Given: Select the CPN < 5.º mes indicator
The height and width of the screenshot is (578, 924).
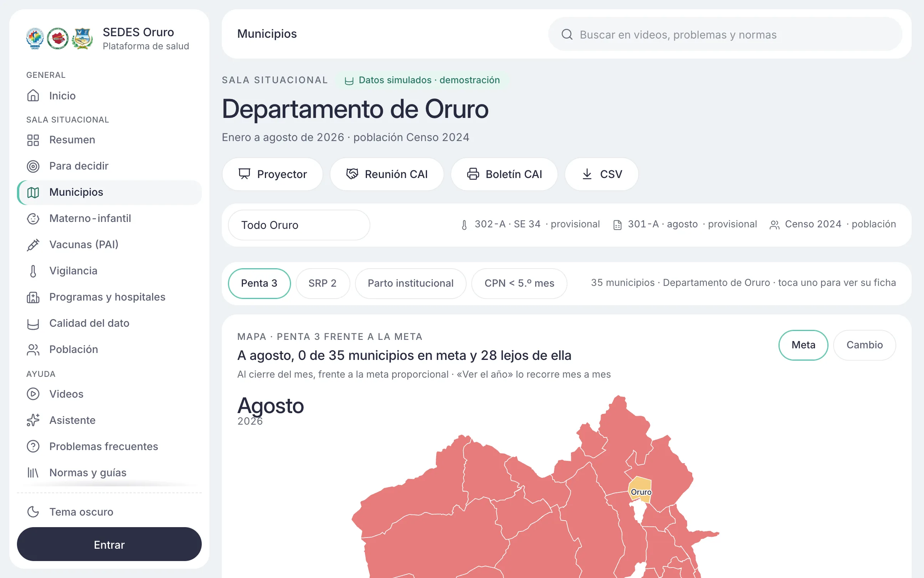Looking at the screenshot, I should [x=519, y=283].
